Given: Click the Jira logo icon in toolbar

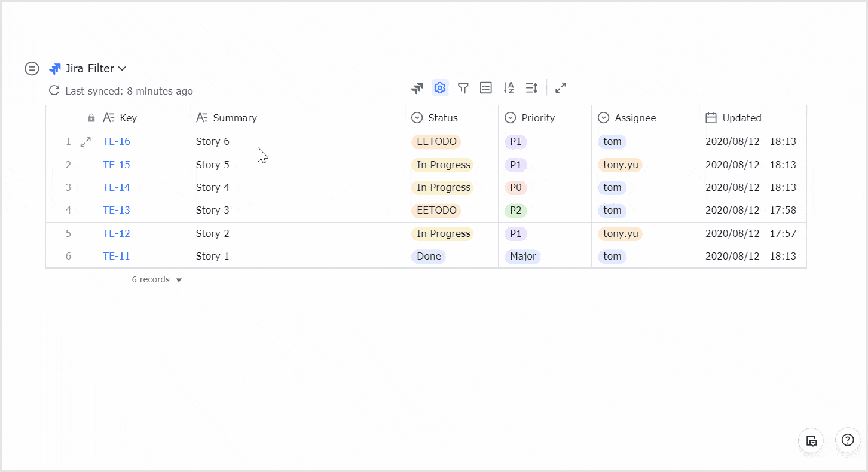Looking at the screenshot, I should (417, 88).
